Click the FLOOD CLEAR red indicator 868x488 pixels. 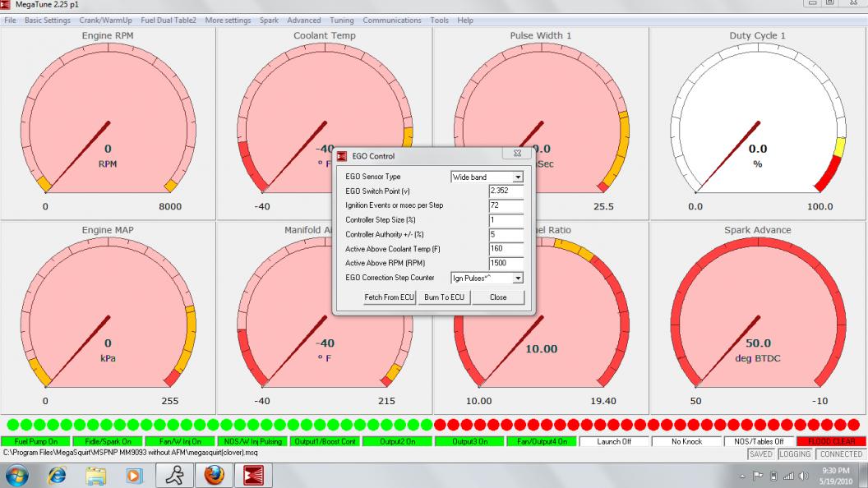(830, 442)
